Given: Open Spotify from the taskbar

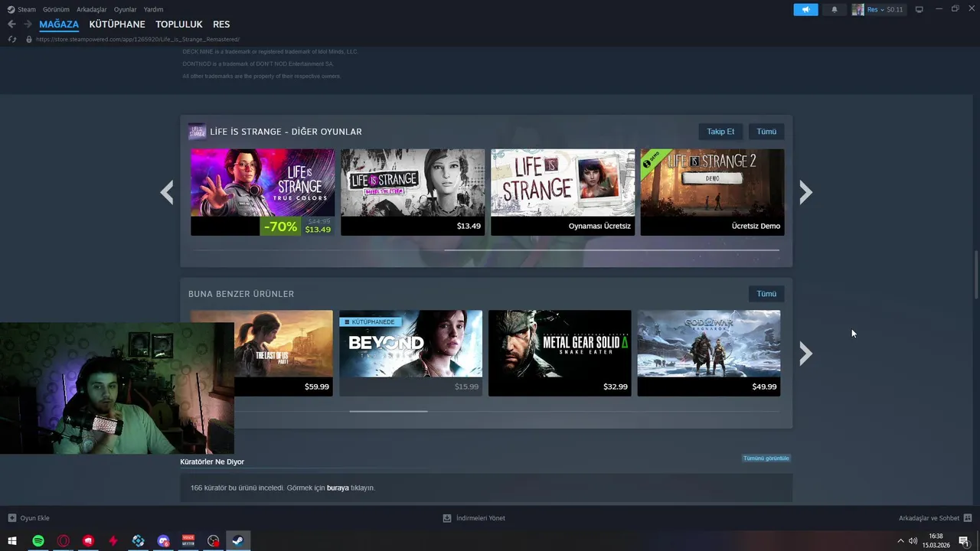Looking at the screenshot, I should [x=38, y=541].
